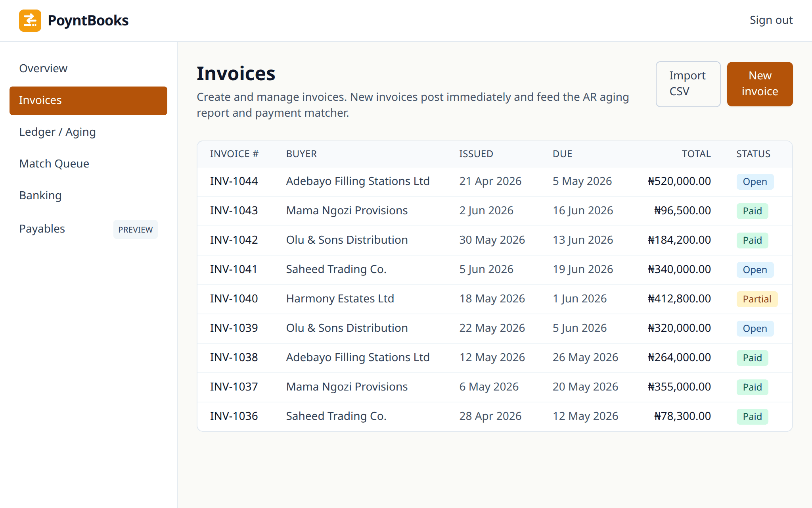
Task: Click the Paid badge on INV-1042
Action: [752, 241]
